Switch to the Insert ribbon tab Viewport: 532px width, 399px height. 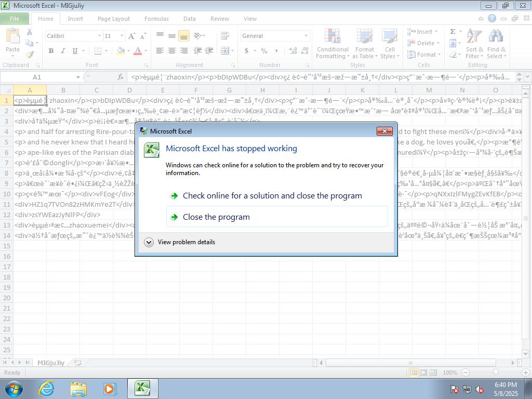coord(75,19)
